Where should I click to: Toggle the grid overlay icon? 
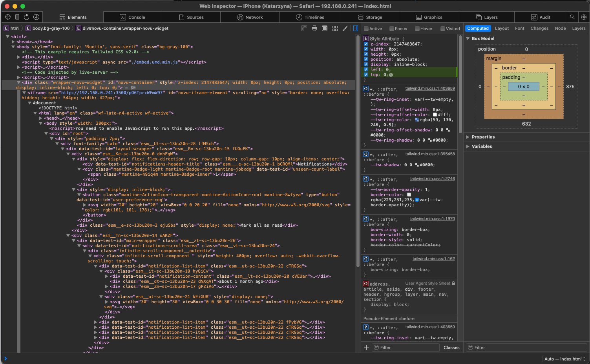[334, 28]
